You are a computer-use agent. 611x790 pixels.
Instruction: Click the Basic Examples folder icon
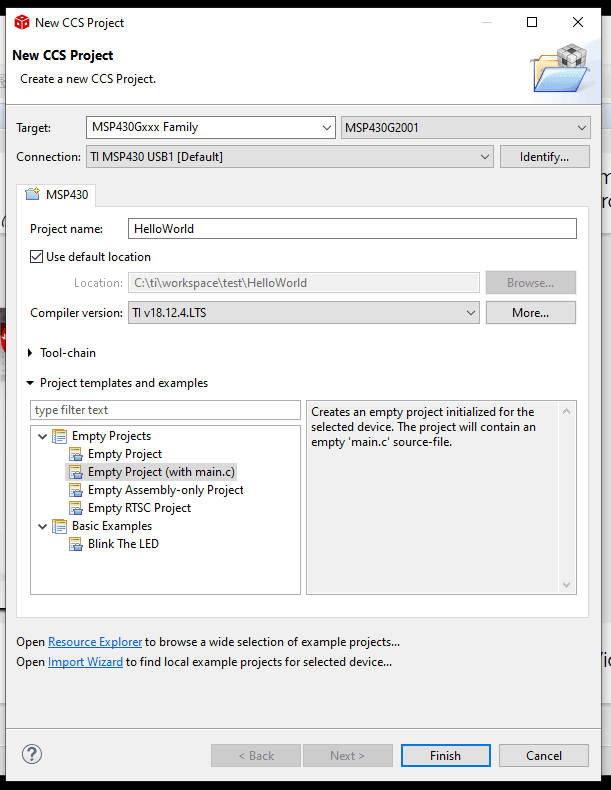pos(59,526)
